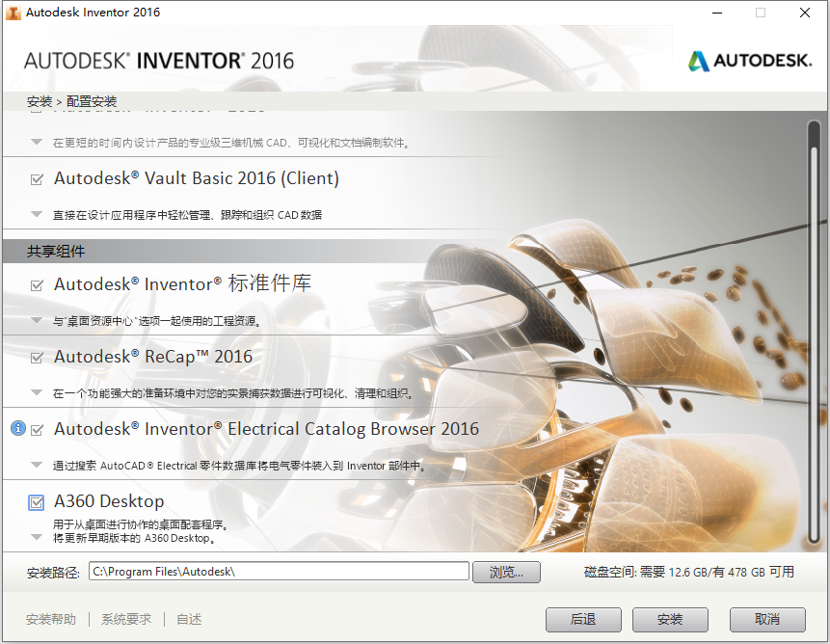830x644 pixels.
Task: Go back with the 后退 button
Action: click(x=583, y=619)
